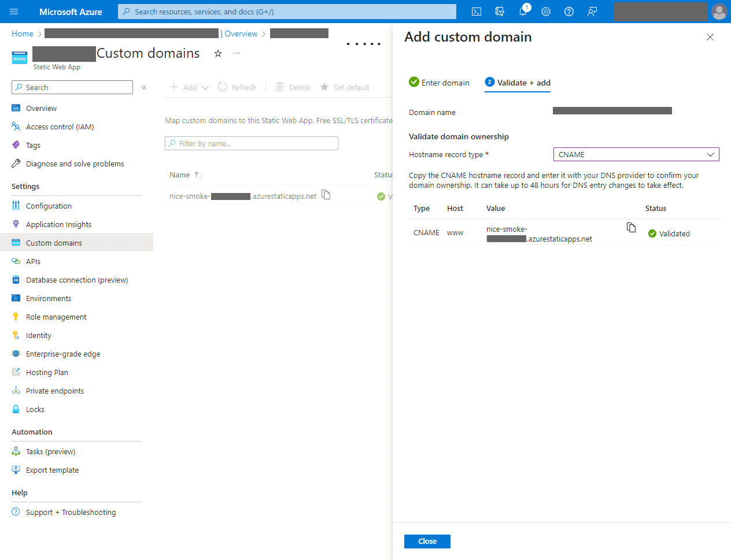Screen dimensions: 731x560
Task: Favorite this page with the star icon
Action: tap(218, 53)
